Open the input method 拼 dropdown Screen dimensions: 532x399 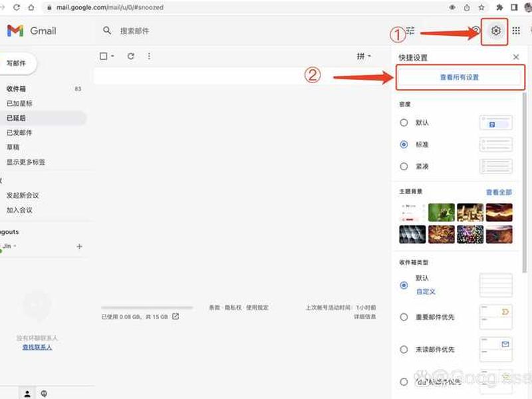coord(364,56)
